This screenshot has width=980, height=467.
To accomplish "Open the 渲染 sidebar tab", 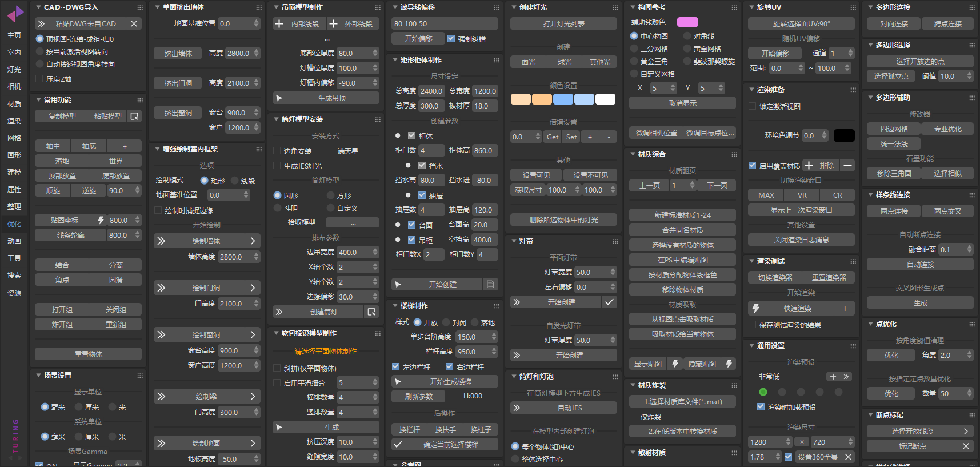I will [14, 121].
